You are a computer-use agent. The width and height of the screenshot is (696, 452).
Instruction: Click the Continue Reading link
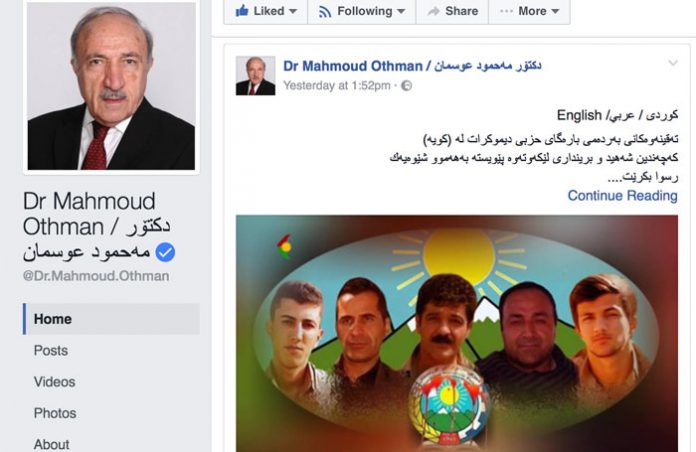click(622, 195)
